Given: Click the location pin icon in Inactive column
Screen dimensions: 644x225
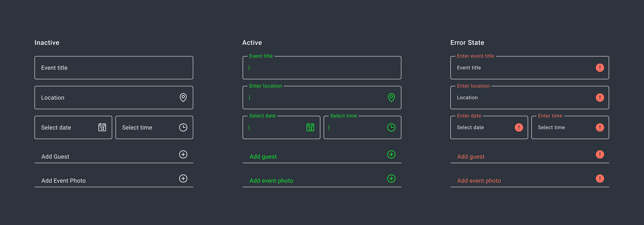Looking at the screenshot, I should (x=183, y=98).
